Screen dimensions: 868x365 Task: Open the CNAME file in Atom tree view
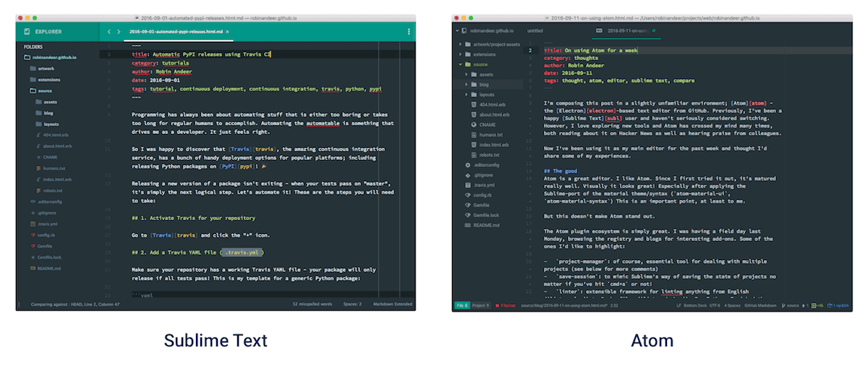click(x=483, y=125)
